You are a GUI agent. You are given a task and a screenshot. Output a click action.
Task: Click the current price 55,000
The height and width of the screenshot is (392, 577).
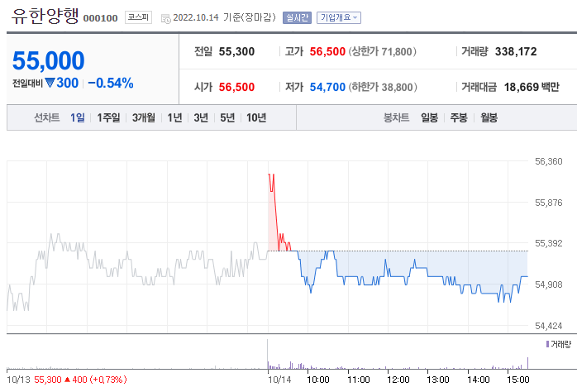pyautogui.click(x=48, y=60)
